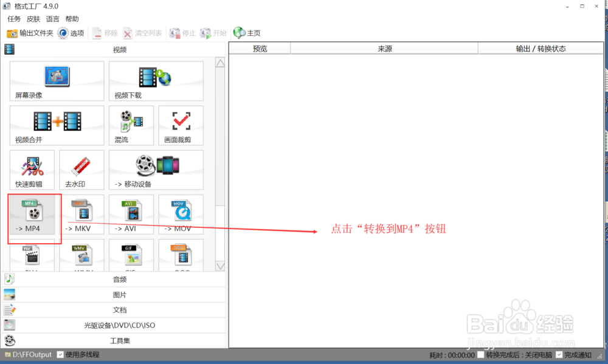Click the -> MKV conversion button

[x=82, y=215]
